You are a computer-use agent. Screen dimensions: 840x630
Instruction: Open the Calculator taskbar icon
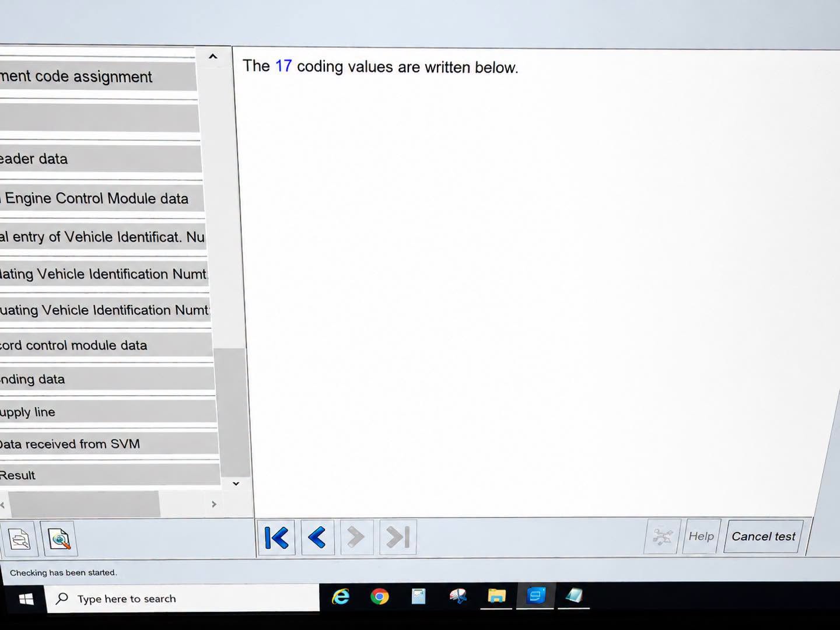[x=418, y=596]
